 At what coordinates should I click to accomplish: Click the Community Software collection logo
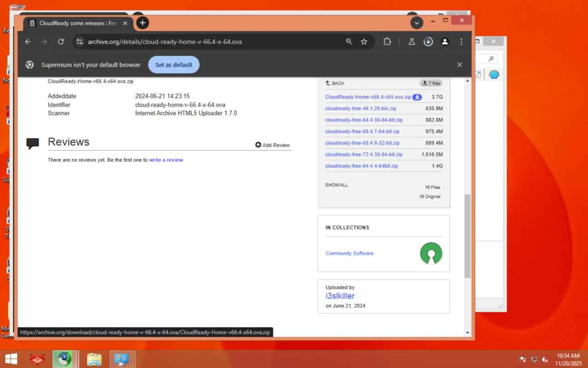[x=431, y=253]
